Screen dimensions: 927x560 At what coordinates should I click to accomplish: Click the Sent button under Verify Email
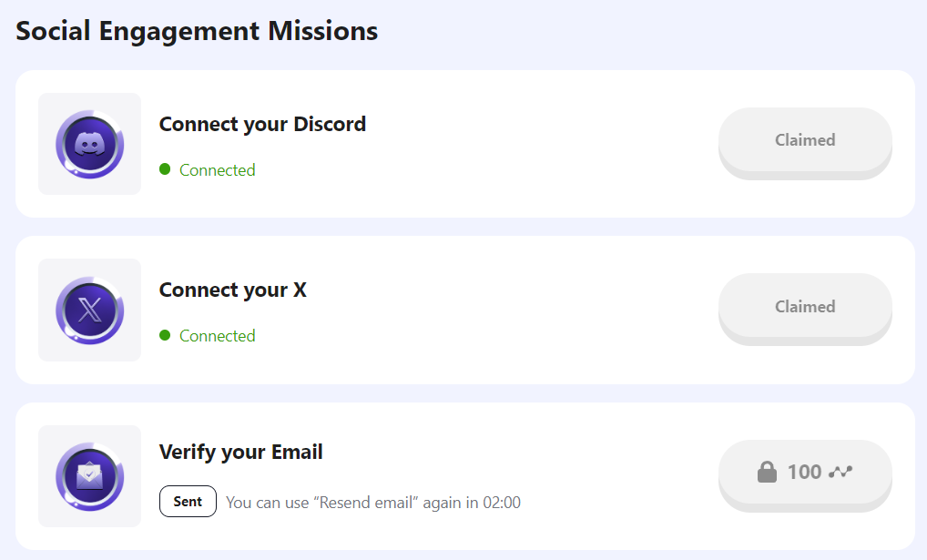[x=188, y=502]
